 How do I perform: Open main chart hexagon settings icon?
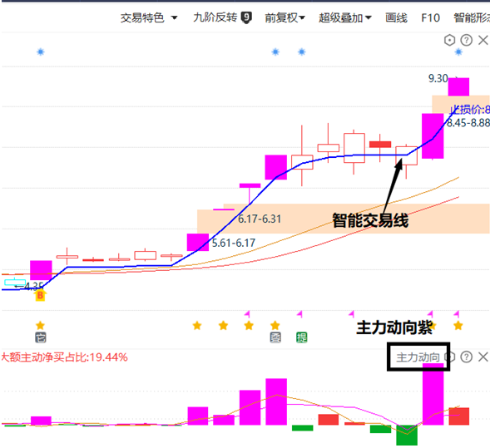tap(449, 40)
